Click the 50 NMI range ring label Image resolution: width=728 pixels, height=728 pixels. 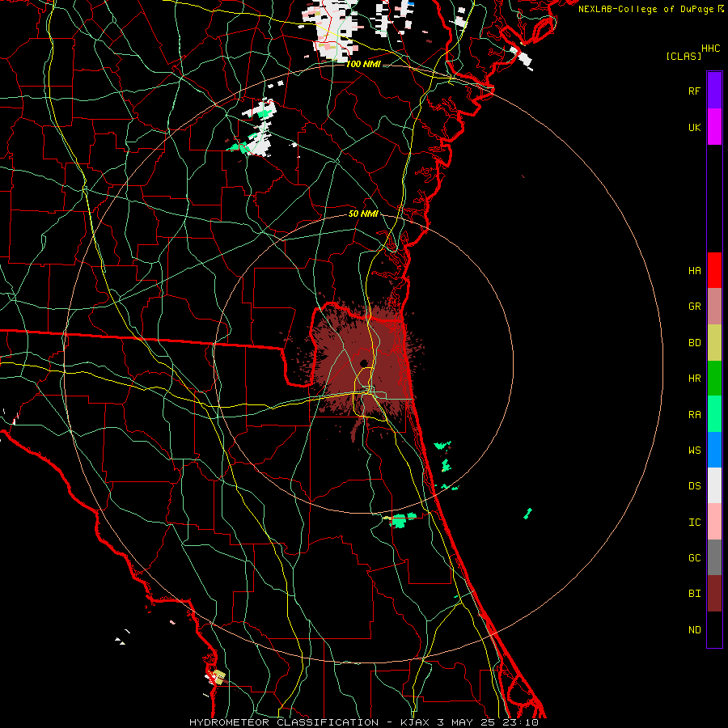point(363,214)
